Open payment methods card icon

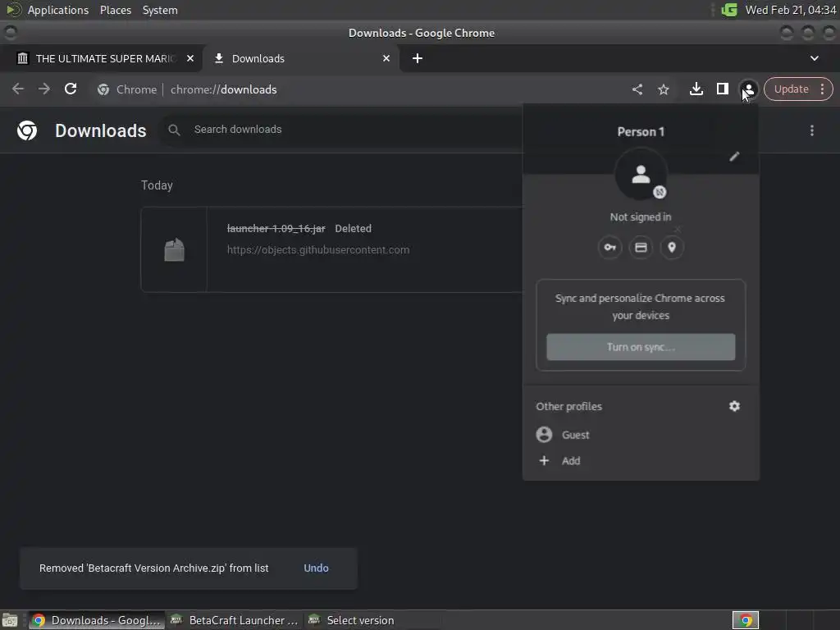pos(641,248)
